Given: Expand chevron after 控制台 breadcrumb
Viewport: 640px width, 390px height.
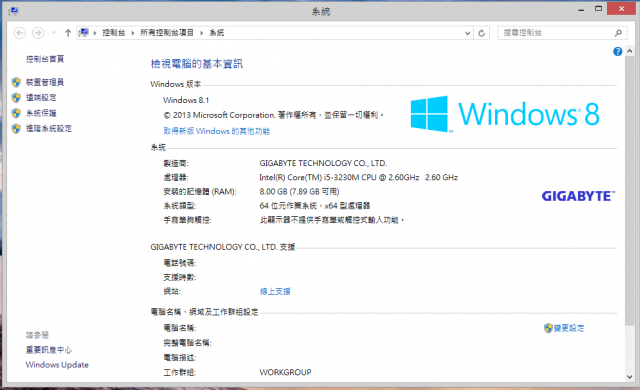Looking at the screenshot, I should 133,33.
